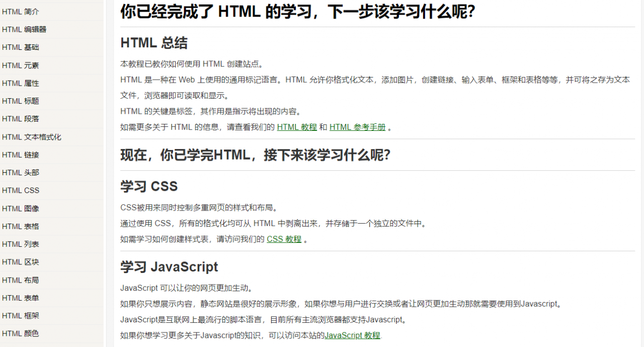Open the HTML 教程 link in the summary

297,127
